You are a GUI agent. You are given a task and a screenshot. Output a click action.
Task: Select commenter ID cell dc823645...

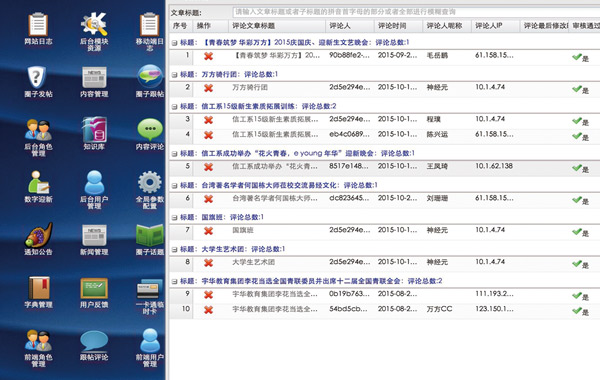tap(350, 198)
